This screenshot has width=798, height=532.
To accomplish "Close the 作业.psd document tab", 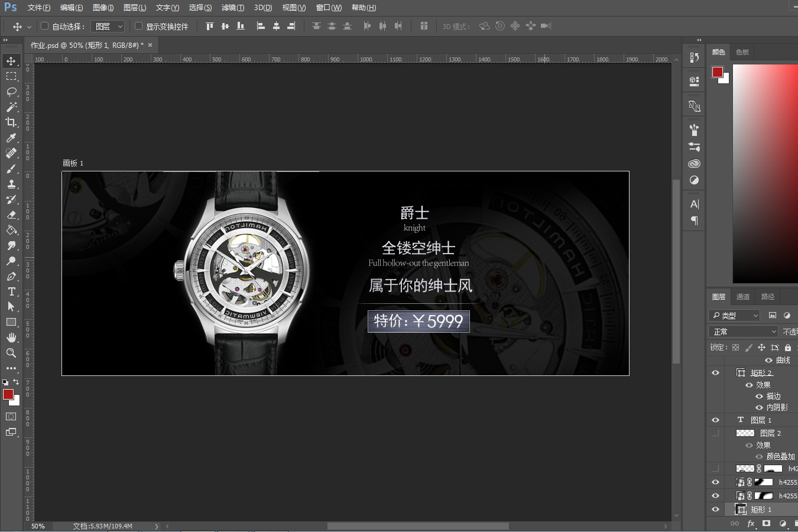I will point(150,45).
